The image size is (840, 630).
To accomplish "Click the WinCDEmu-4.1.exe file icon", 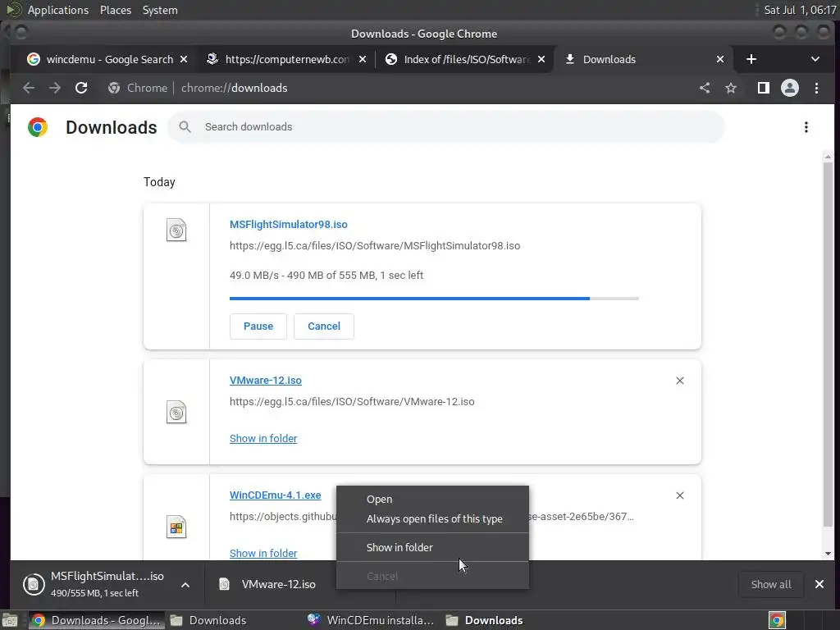I will [x=176, y=527].
